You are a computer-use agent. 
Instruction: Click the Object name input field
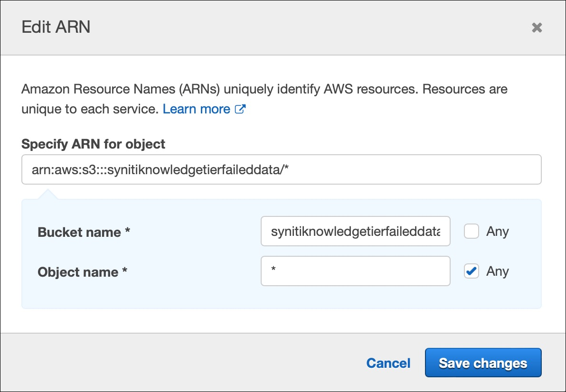[x=356, y=271]
